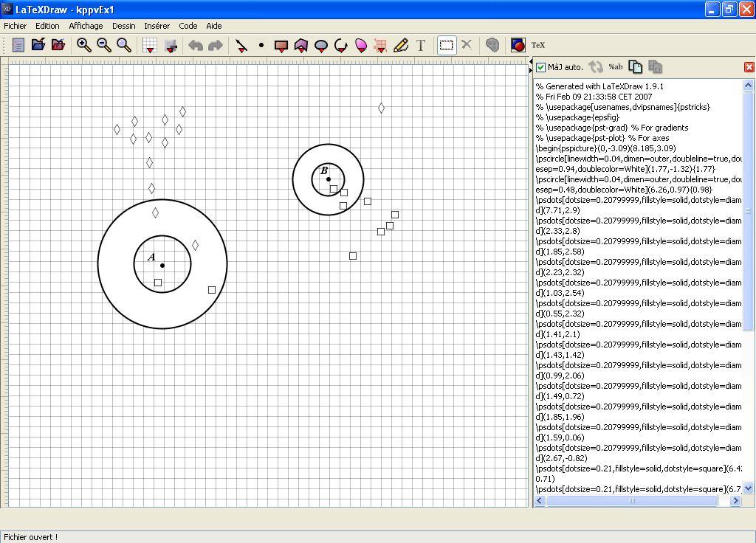Choose the Arc drawing tool

coord(341,45)
